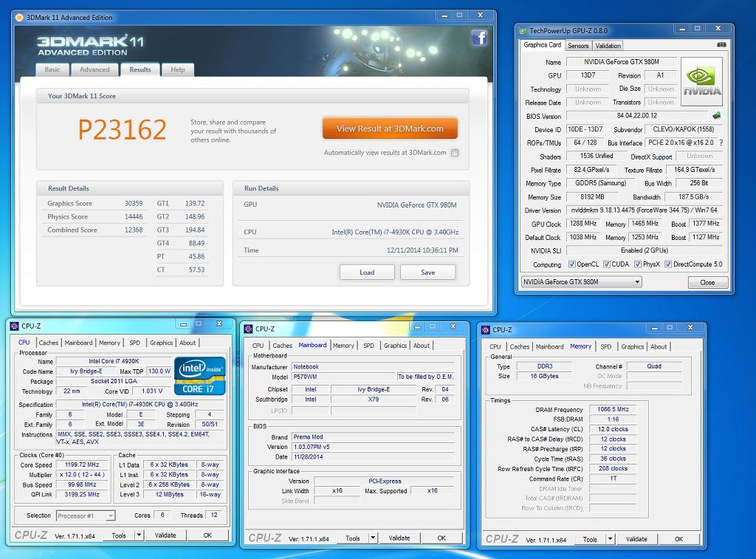756x559 pixels.
Task: Click the NVIDIA SLI field Enabled (2 GPUs)
Action: pyautogui.click(x=644, y=250)
